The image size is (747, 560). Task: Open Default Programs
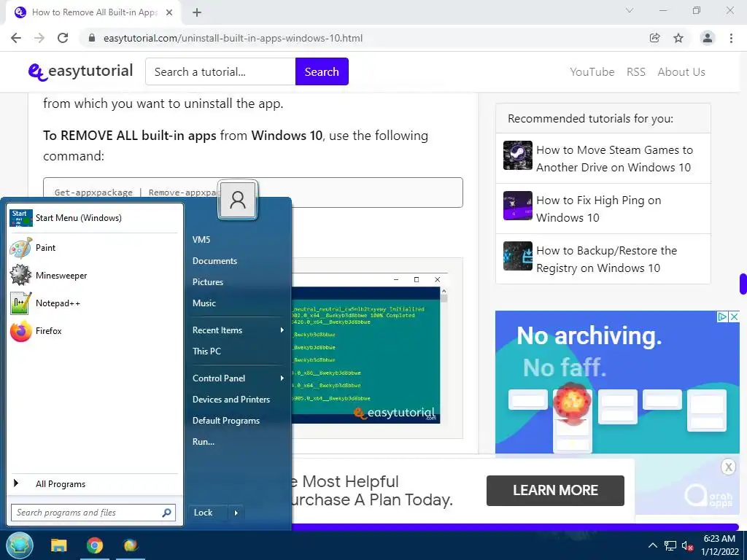tap(226, 421)
